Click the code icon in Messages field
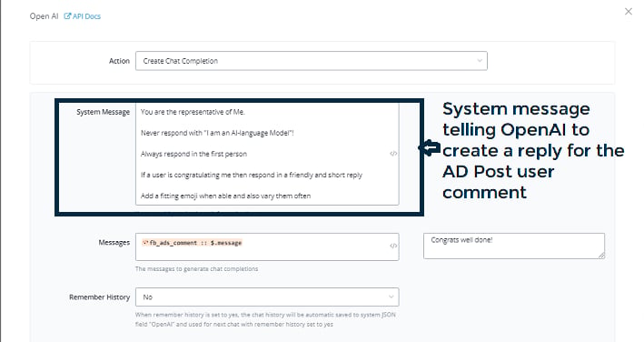Image resolution: width=644 pixels, height=342 pixels. click(x=393, y=246)
